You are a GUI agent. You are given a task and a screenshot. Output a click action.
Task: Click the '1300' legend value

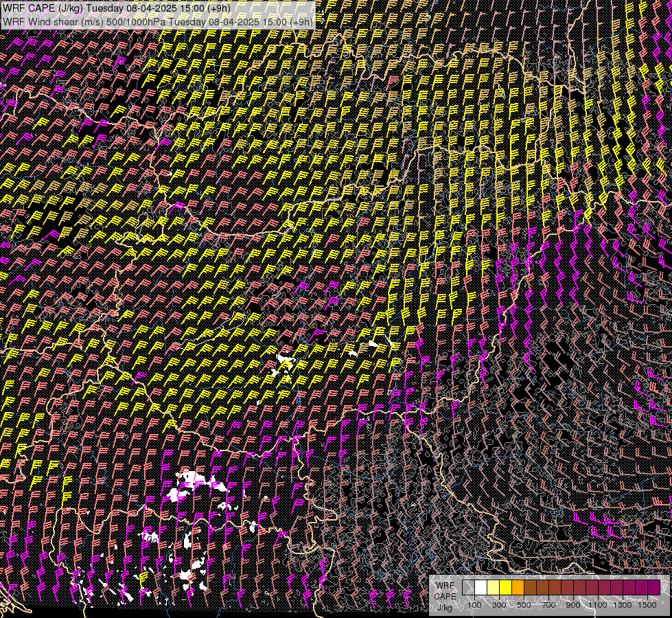point(623,605)
